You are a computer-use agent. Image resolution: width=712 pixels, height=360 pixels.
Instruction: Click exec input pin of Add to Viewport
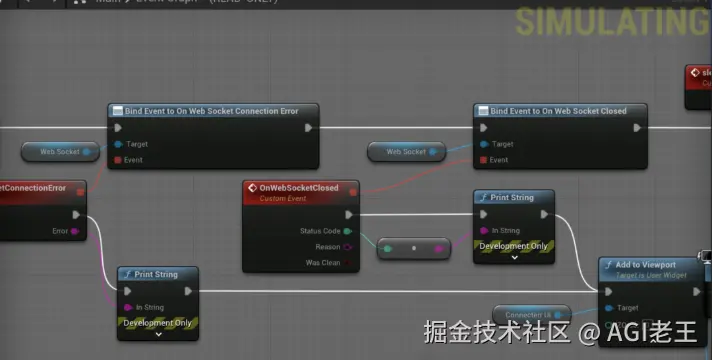[609, 291]
